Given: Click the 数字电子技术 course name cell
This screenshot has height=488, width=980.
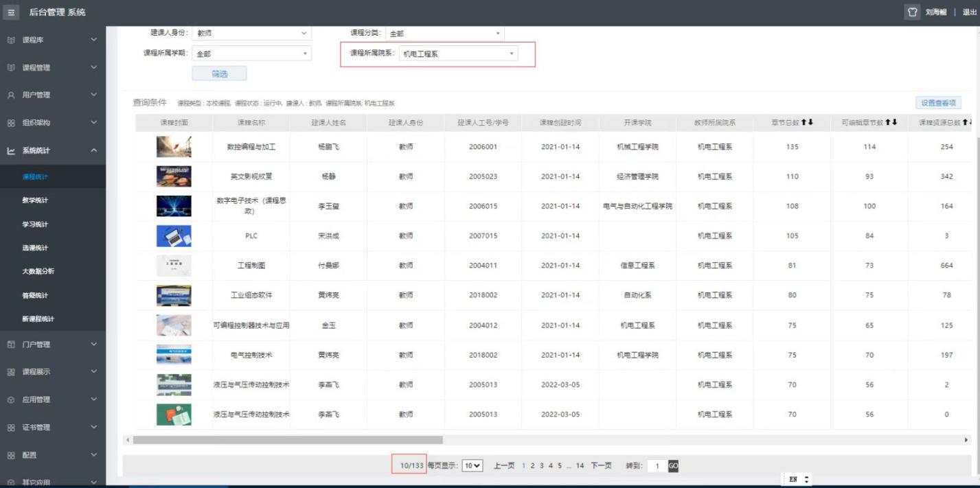Looking at the screenshot, I should tap(251, 206).
